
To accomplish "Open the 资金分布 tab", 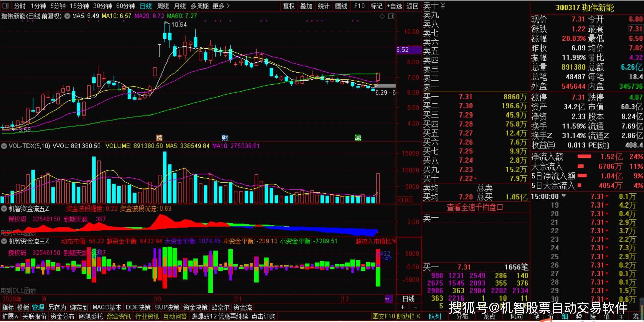I will pos(62,316).
